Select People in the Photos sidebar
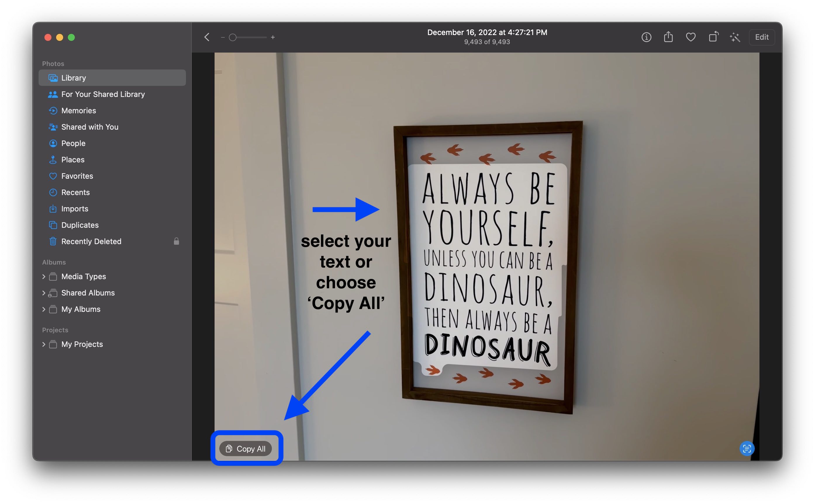815x504 pixels. (73, 142)
